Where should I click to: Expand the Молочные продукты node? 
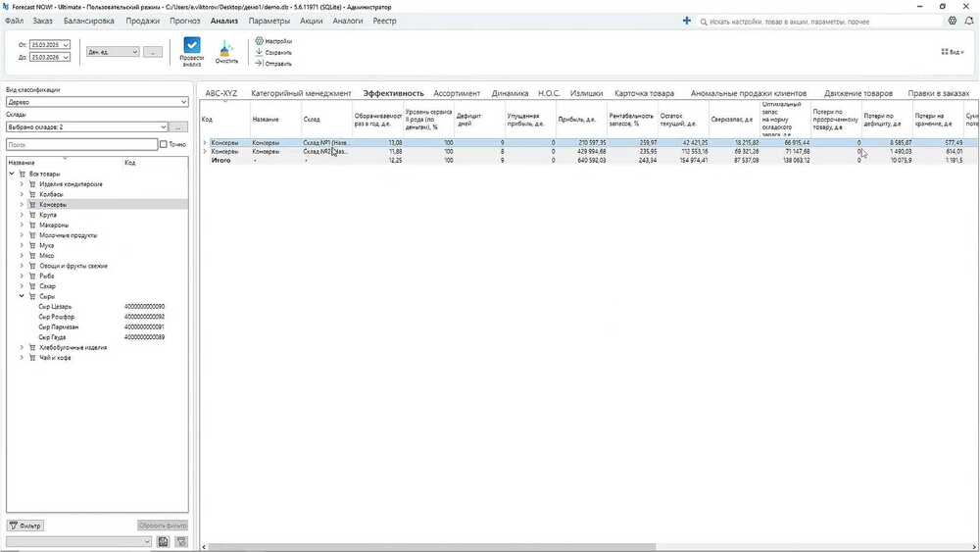coord(22,235)
